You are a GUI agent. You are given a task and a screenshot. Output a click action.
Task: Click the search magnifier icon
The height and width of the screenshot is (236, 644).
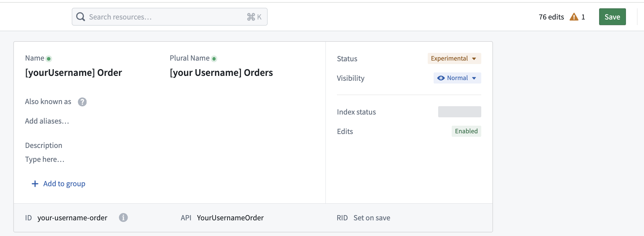[81, 17]
